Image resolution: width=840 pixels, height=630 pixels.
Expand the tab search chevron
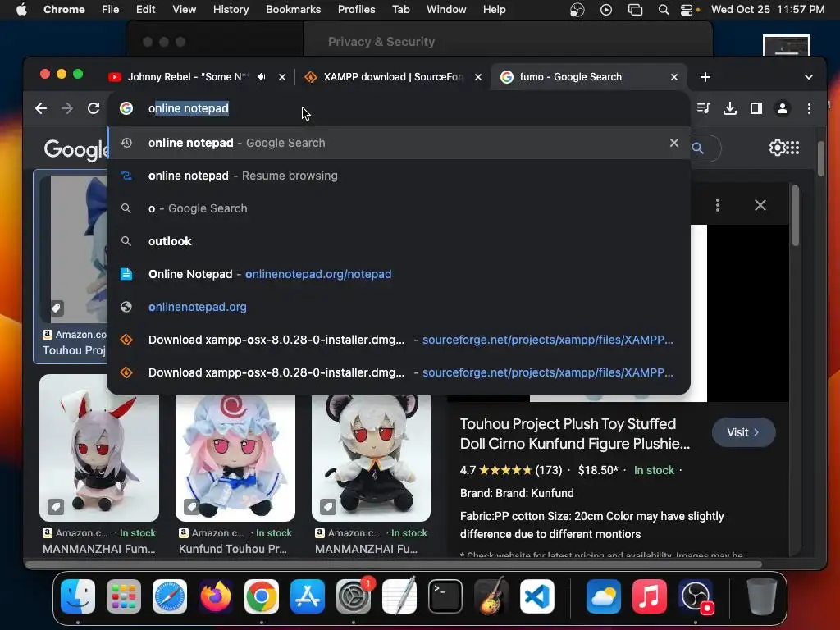(808, 77)
